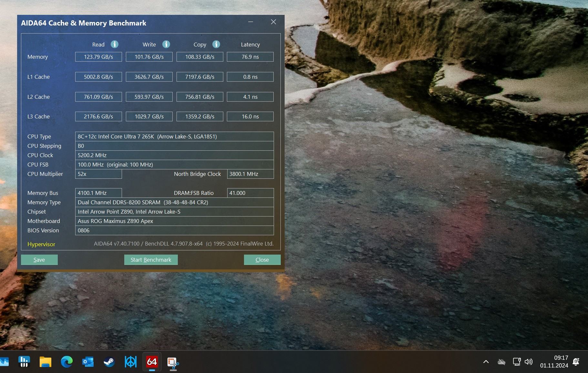
Task: Click BIOS Version value 0806
Action: [x=175, y=230]
